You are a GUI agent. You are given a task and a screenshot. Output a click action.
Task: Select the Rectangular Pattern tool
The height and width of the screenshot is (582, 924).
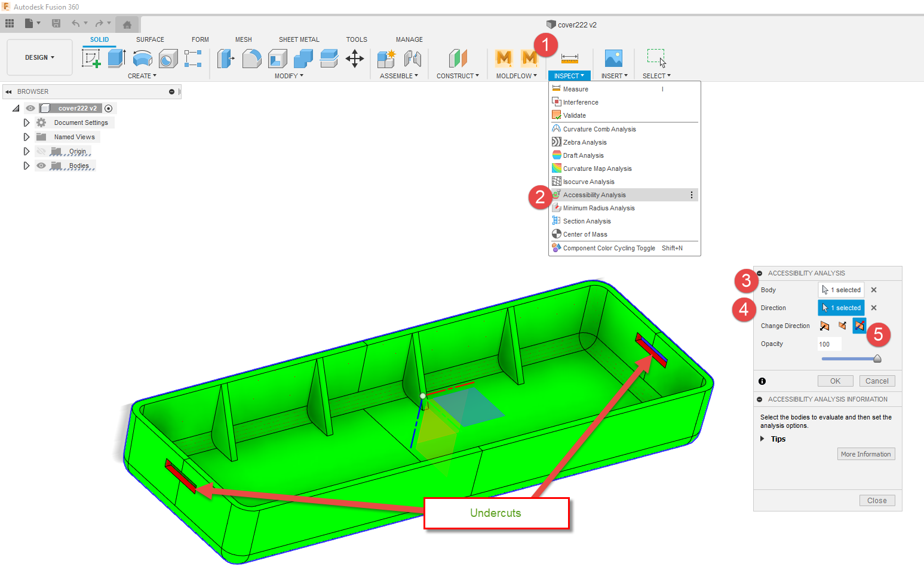[x=193, y=58]
